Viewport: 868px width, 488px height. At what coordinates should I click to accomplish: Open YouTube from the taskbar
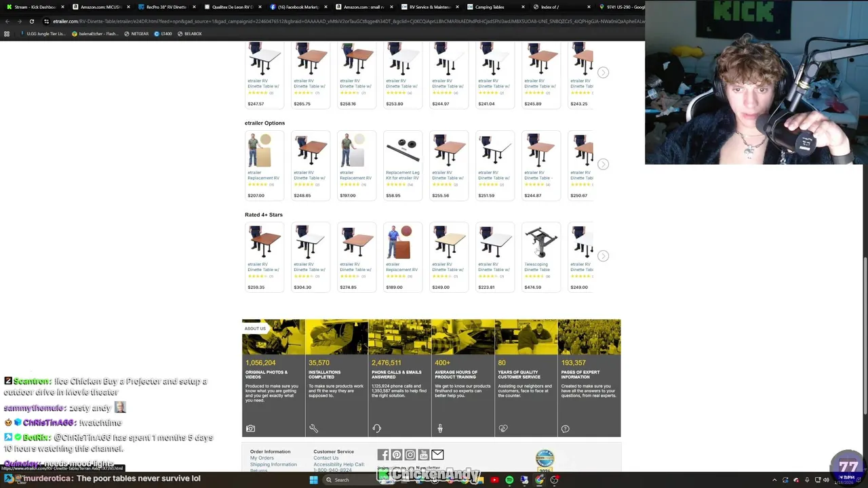pyautogui.click(x=494, y=480)
